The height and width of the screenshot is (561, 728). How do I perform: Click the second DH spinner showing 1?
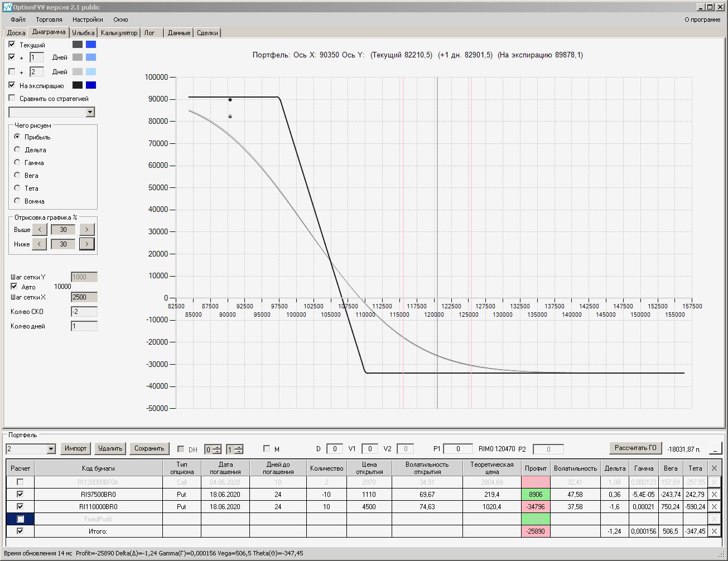235,449
